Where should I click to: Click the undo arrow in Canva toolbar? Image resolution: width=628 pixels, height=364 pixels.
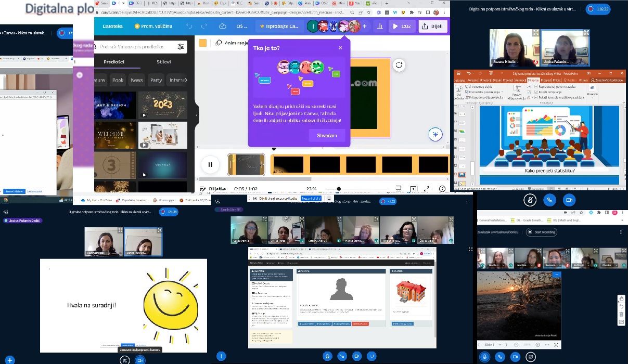(x=189, y=26)
